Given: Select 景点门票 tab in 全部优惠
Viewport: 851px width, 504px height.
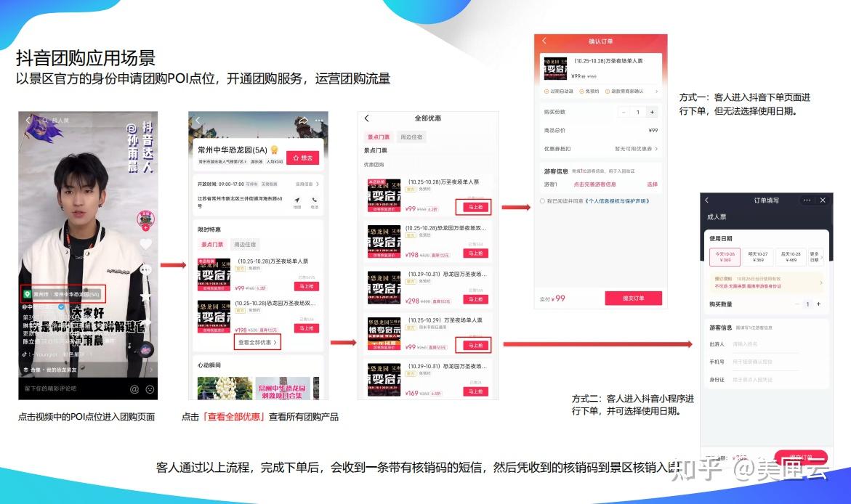Looking at the screenshot, I should tap(379, 137).
